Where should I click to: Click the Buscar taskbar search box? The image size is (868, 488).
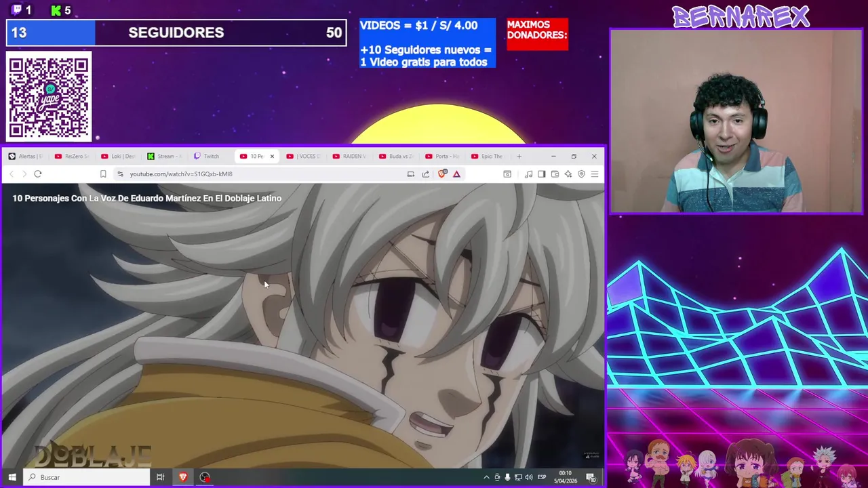87,477
